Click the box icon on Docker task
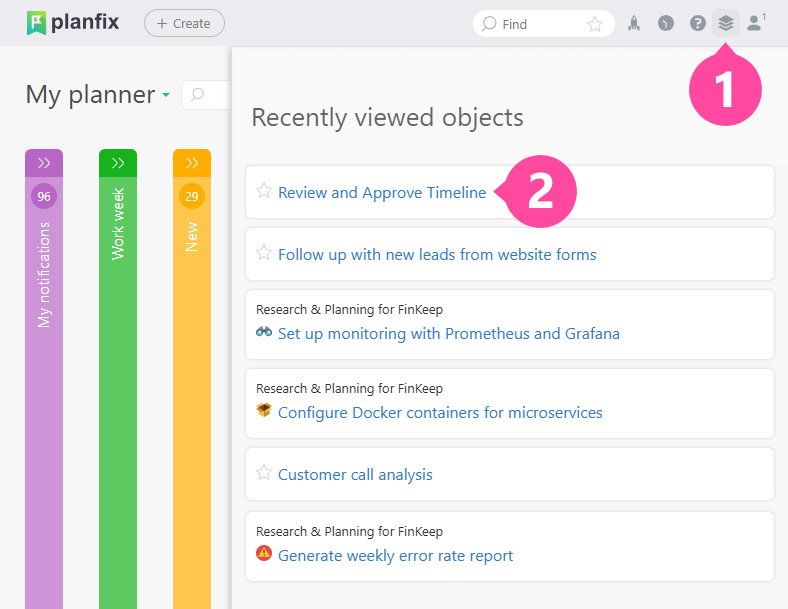Viewport: 788px width, 609px height. 264,411
